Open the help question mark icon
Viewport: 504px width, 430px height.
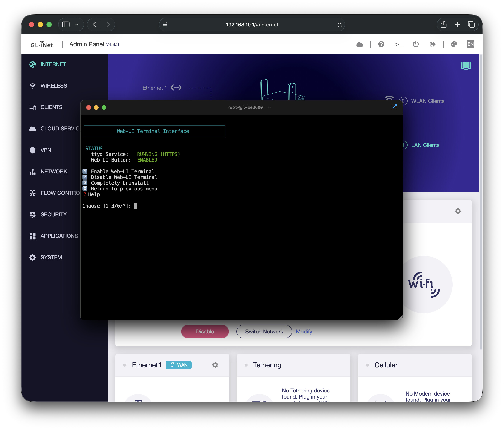(381, 44)
